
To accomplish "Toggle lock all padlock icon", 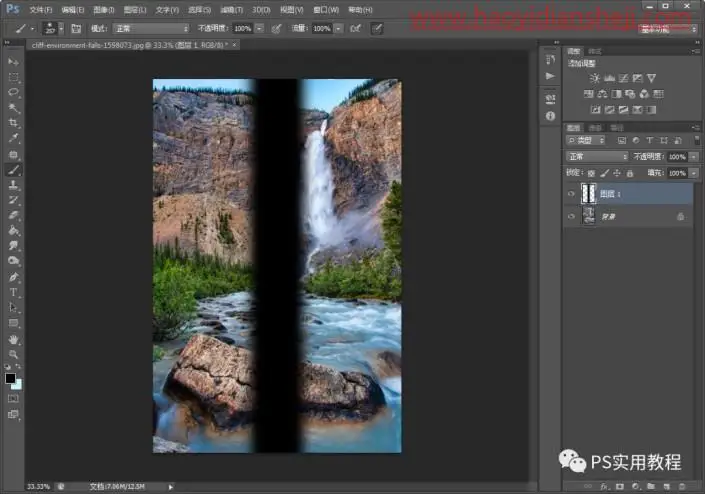I will point(630,173).
